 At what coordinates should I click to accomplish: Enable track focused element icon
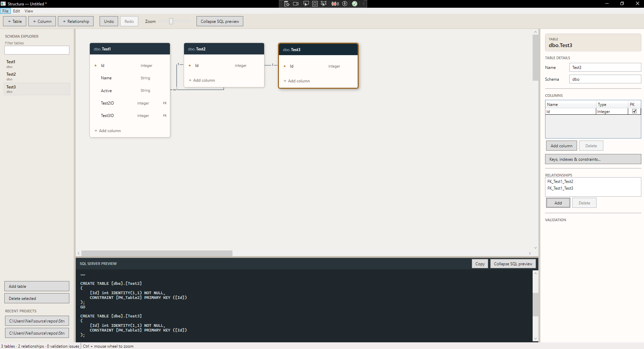pos(324,4)
